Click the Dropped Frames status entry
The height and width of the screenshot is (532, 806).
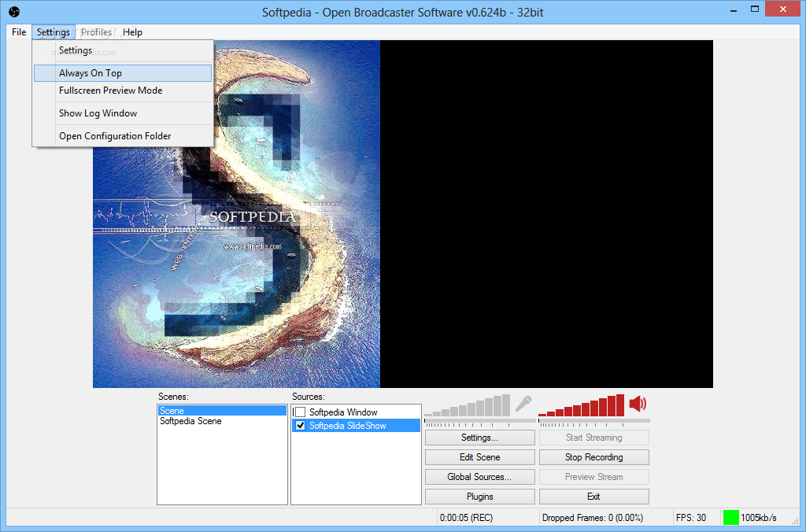(x=593, y=518)
